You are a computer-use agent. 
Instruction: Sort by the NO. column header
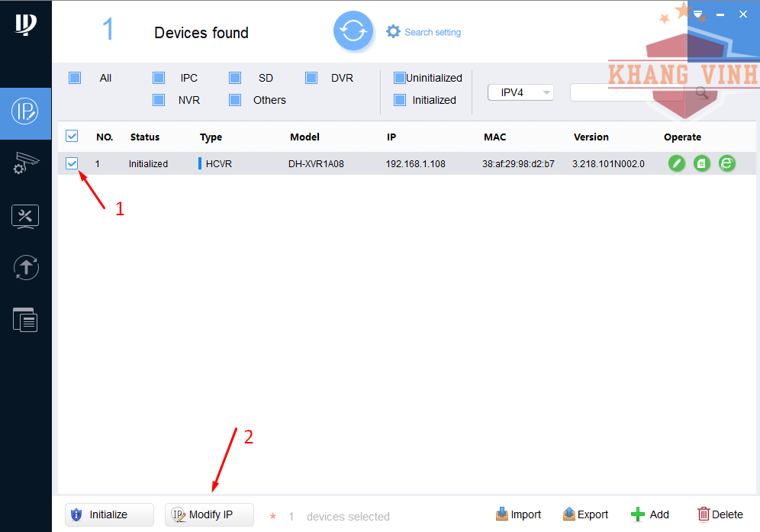point(105,137)
